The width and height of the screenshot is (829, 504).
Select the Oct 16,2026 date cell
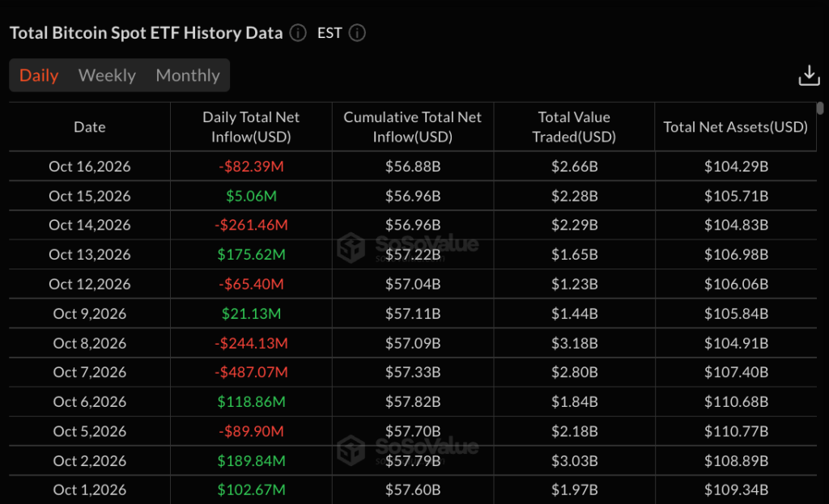(90, 167)
